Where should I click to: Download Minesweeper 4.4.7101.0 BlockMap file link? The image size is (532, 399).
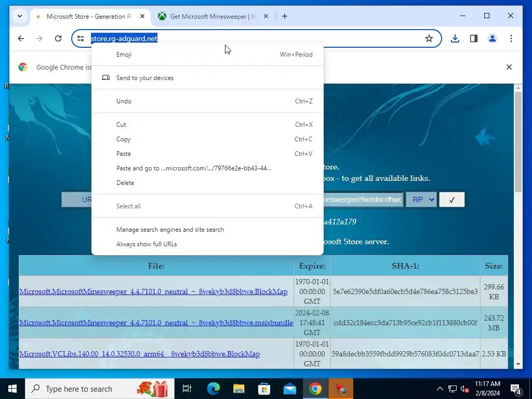(153, 291)
